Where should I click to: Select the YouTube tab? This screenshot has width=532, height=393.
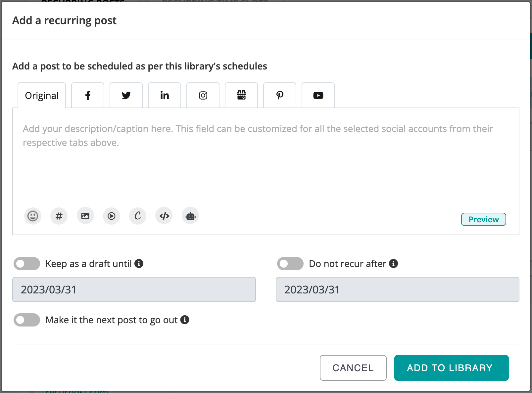[318, 95]
